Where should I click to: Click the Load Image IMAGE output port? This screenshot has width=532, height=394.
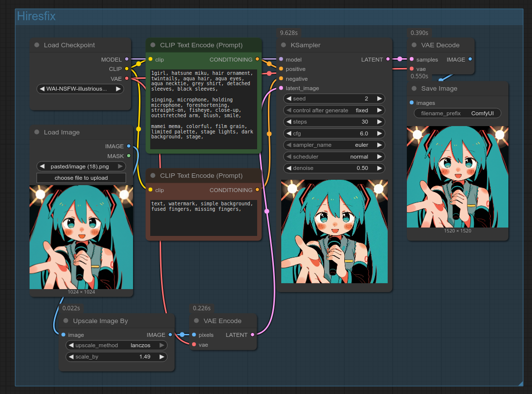(129, 146)
